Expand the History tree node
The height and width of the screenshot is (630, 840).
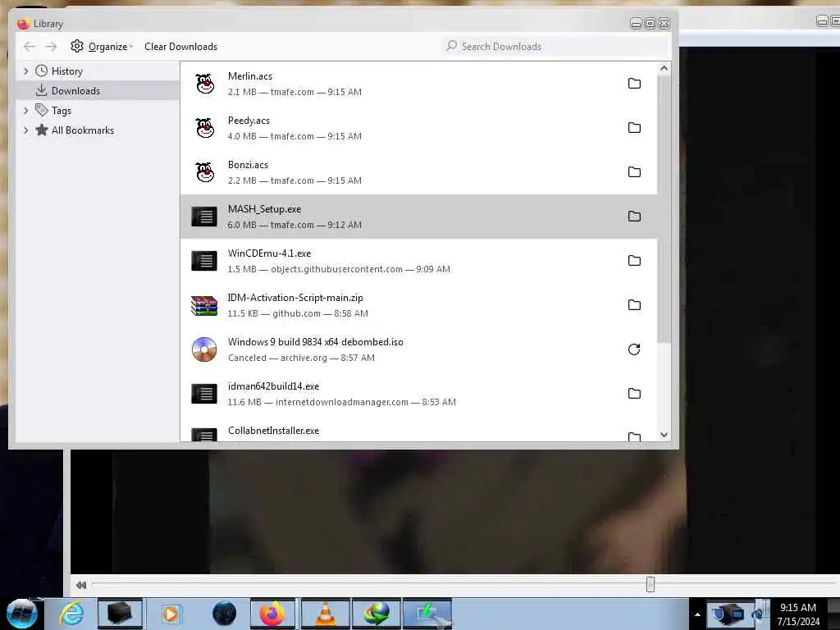[x=25, y=71]
